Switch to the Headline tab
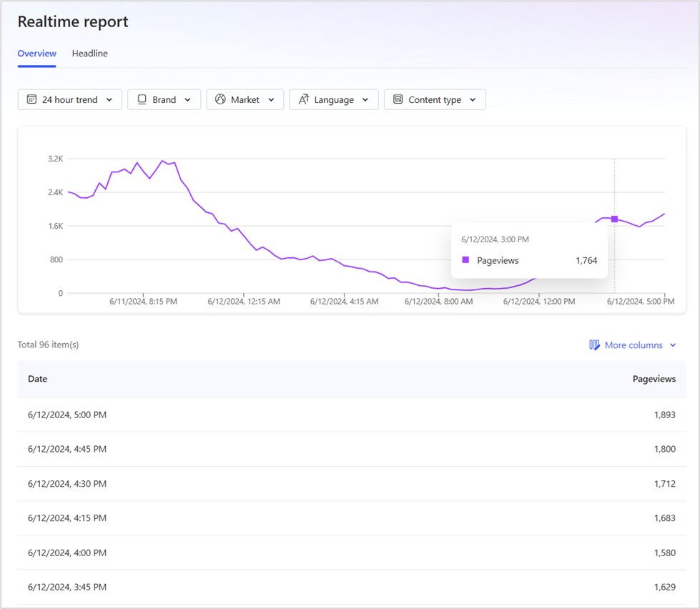 tap(89, 53)
